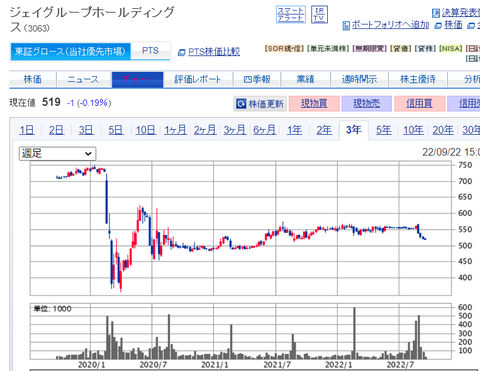Image resolution: width=480 pixels, height=371 pixels.
Task: Click the 単位:1000 volume label
Action: point(52,309)
